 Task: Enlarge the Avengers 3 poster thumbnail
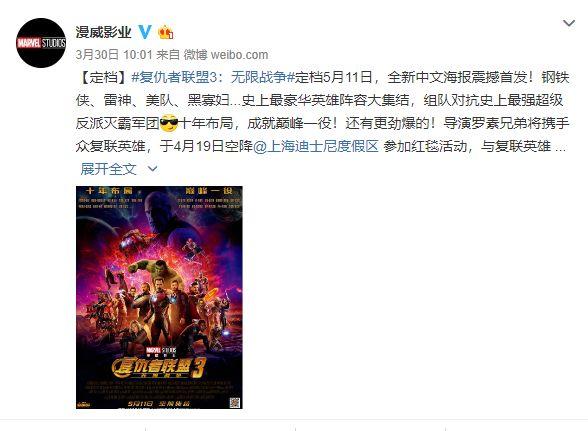(x=159, y=297)
